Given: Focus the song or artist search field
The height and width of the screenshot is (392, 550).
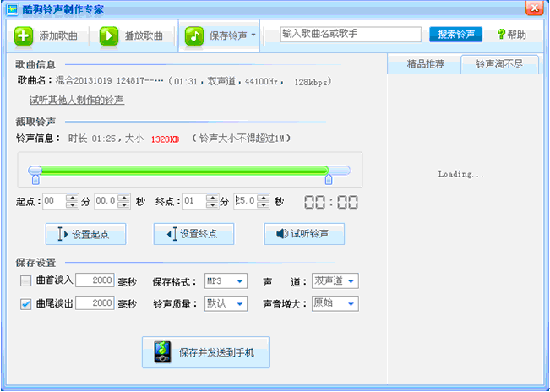Looking at the screenshot, I should click(351, 35).
